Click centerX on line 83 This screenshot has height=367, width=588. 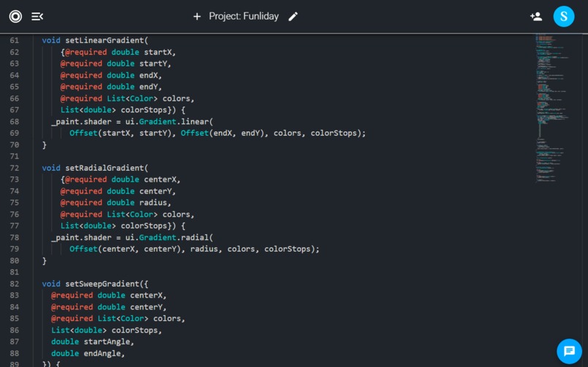tap(146, 295)
